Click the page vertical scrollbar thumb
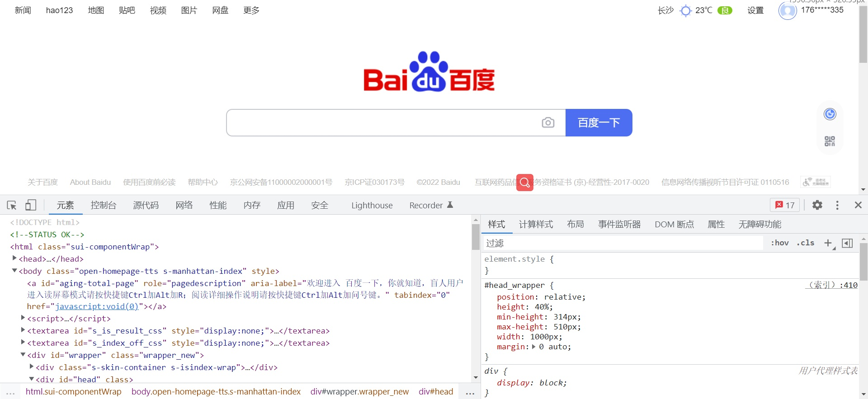This screenshot has width=868, height=399. pyautogui.click(x=863, y=34)
